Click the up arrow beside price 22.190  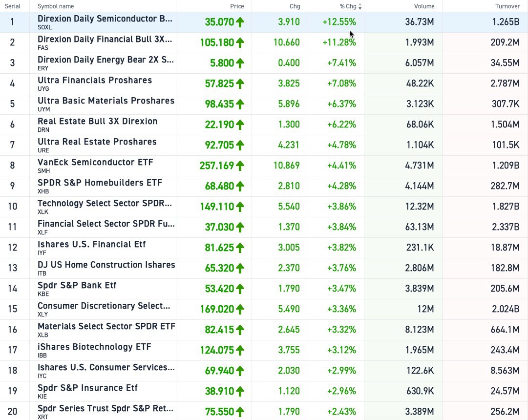point(240,125)
